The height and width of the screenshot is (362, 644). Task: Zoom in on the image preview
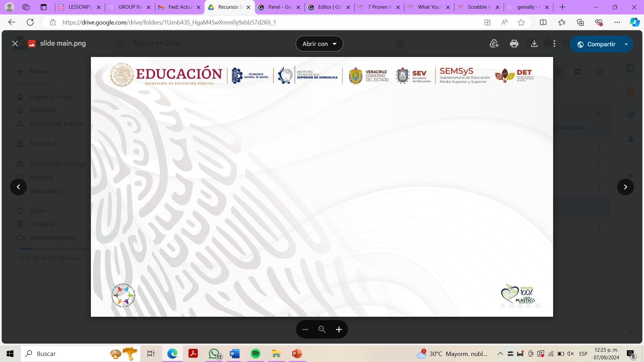(x=339, y=329)
